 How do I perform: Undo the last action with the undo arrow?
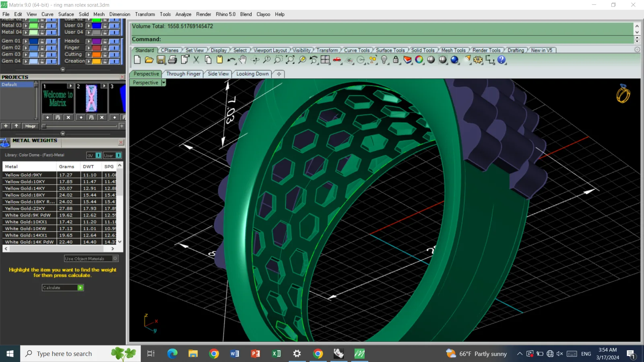point(231,60)
